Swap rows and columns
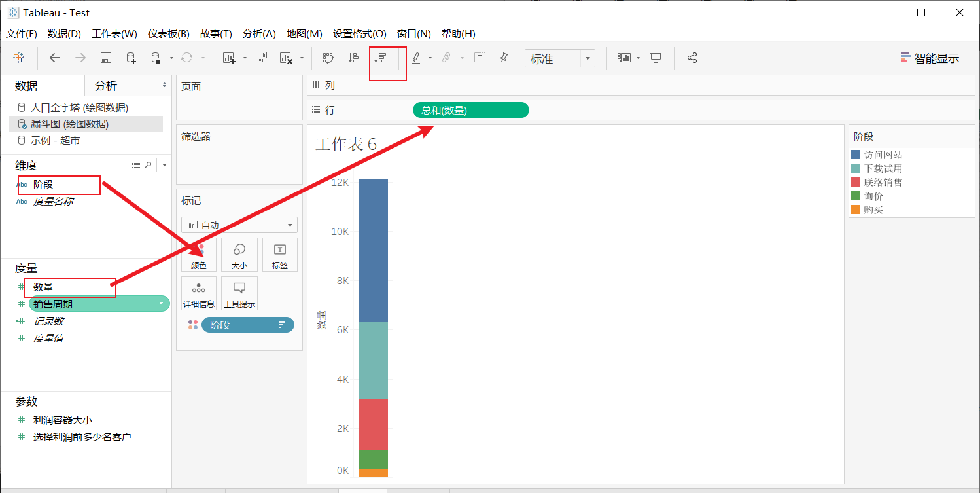Viewport: 980px width, 493px height. [328, 58]
